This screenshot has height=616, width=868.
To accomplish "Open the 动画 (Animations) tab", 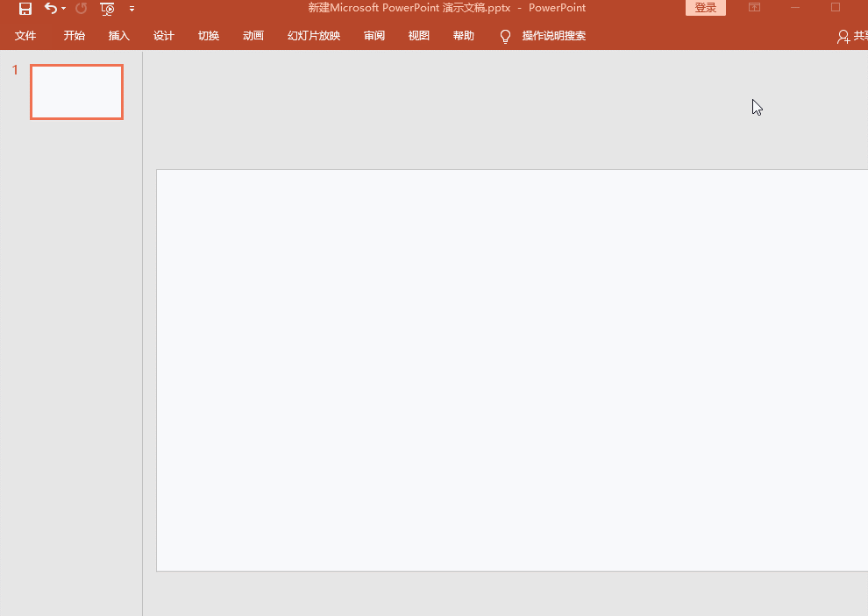I will (x=253, y=36).
